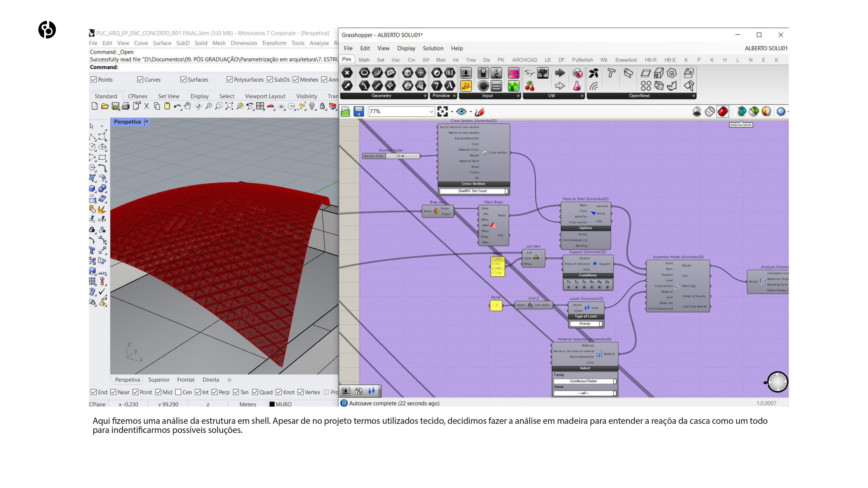Viewport: 868px width, 488px height.
Task: Enable the Cen object snap
Action: (x=179, y=392)
